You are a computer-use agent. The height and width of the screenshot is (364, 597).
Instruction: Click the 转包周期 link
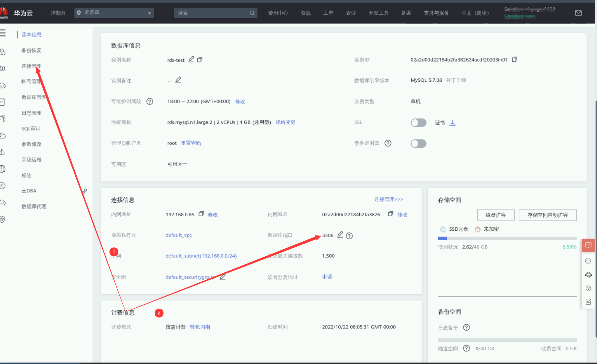point(200,327)
